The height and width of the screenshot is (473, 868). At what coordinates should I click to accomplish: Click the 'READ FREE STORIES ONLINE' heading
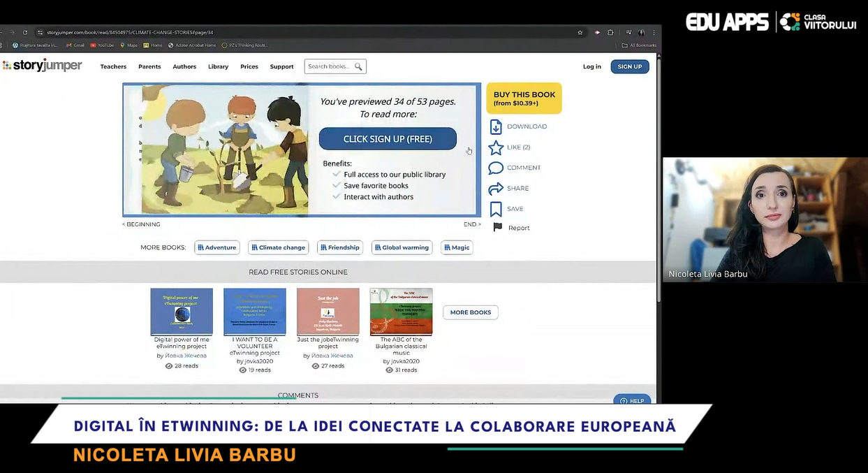(298, 272)
